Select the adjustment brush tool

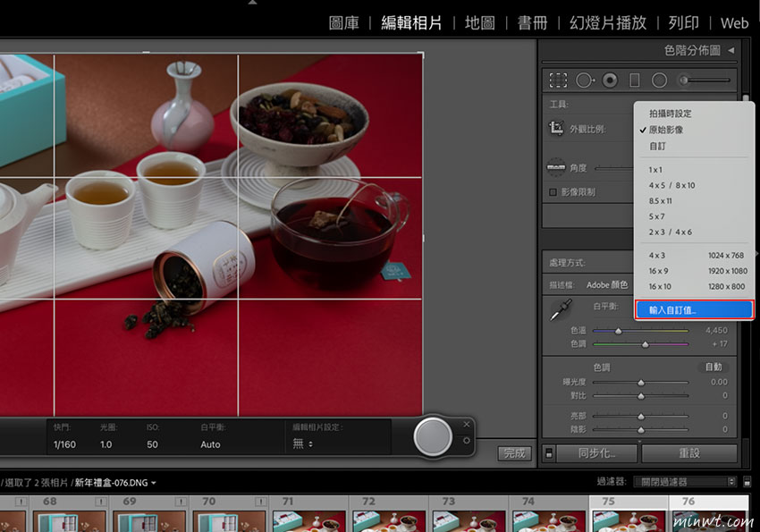click(x=705, y=80)
